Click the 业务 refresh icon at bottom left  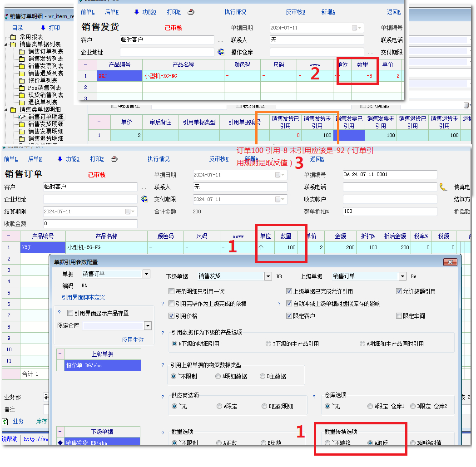tap(5, 421)
